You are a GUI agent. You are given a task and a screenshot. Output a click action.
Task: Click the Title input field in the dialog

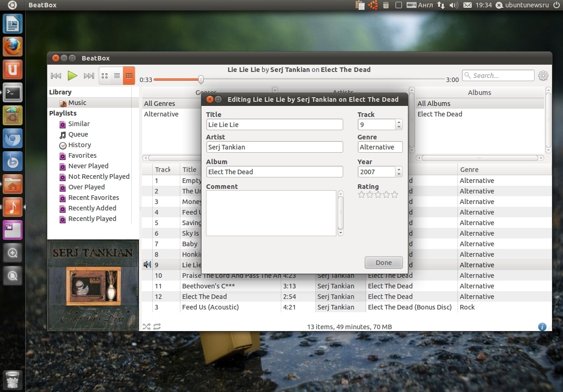pyautogui.click(x=274, y=125)
